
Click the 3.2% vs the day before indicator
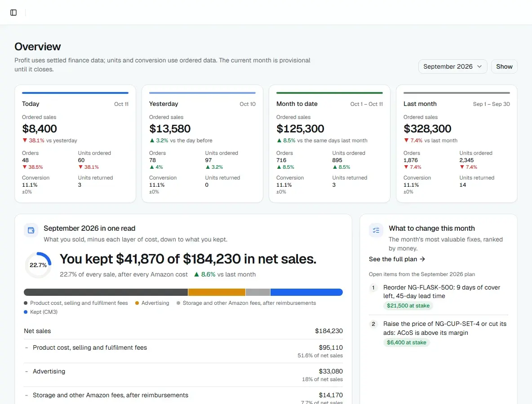tap(181, 141)
